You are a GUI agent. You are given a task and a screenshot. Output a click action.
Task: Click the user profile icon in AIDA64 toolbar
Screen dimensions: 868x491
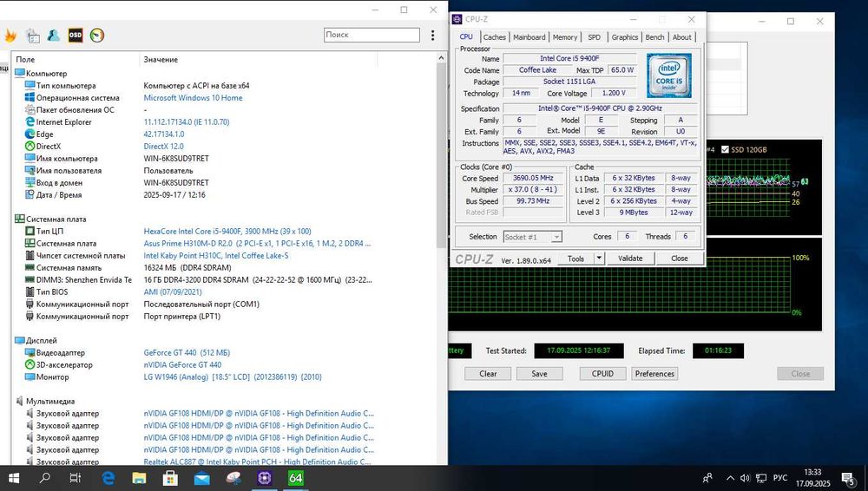click(x=54, y=36)
